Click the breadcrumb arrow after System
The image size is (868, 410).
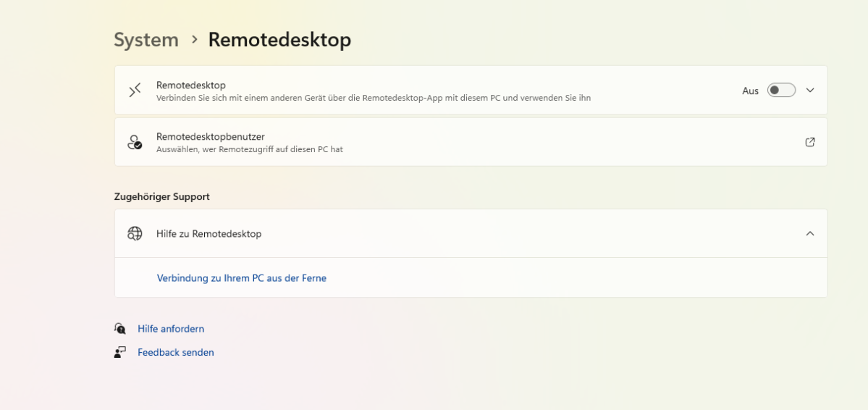click(x=194, y=40)
